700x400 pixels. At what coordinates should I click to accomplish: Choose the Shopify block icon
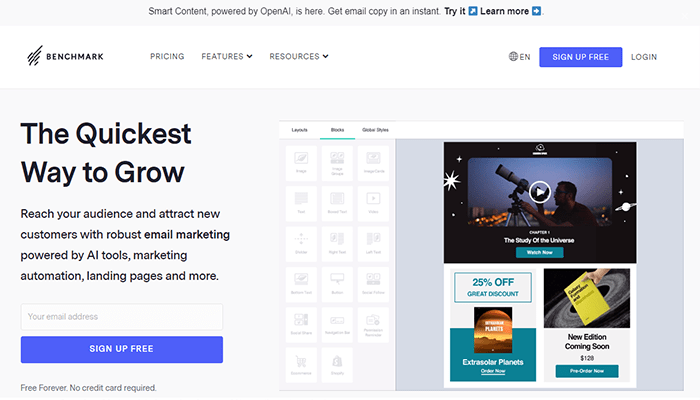tap(337, 361)
